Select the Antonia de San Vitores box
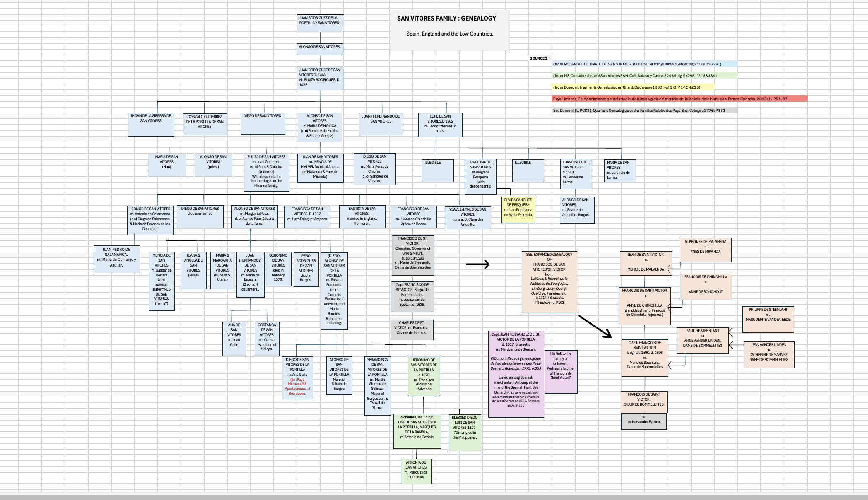 416,471
